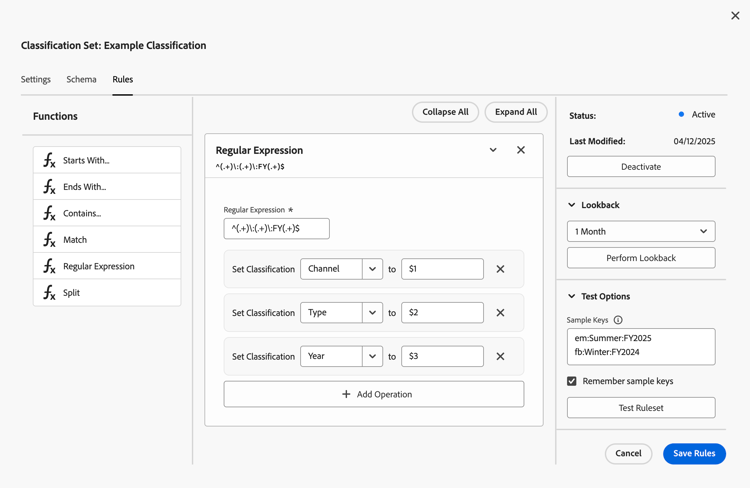Switch to the Schema tab
Image resolution: width=750 pixels, height=488 pixels.
click(82, 79)
